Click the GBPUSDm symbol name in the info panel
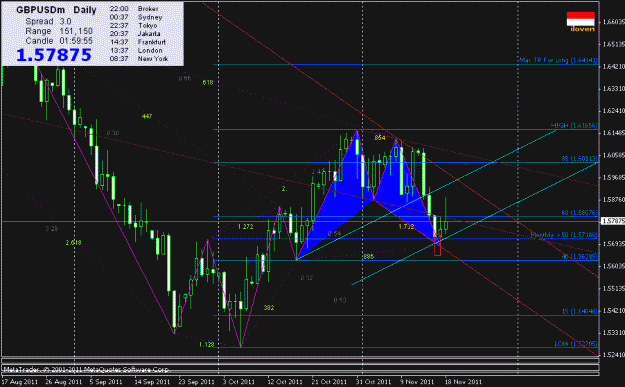Image resolution: width=625 pixels, height=387 pixels. [40, 10]
